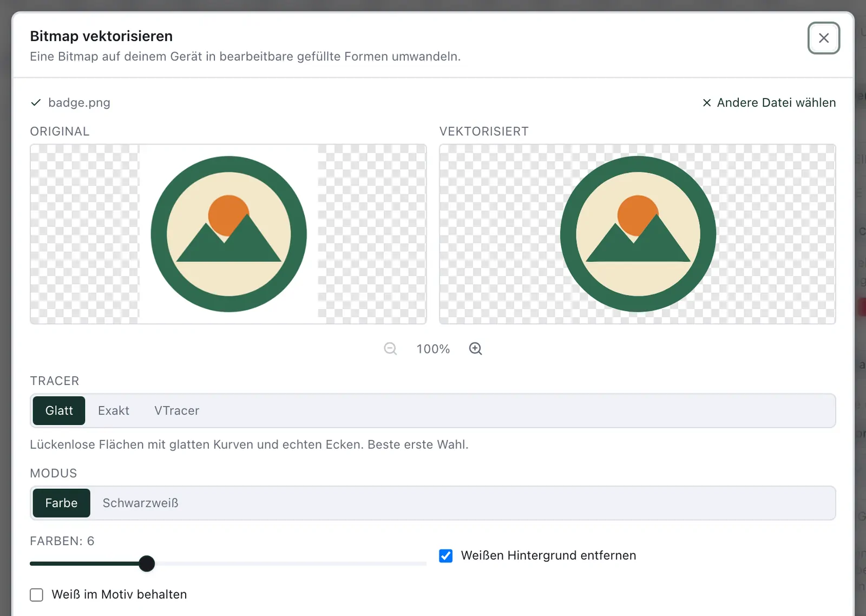
Task: Click the checkmark next to badge.png
Action: coord(36,102)
